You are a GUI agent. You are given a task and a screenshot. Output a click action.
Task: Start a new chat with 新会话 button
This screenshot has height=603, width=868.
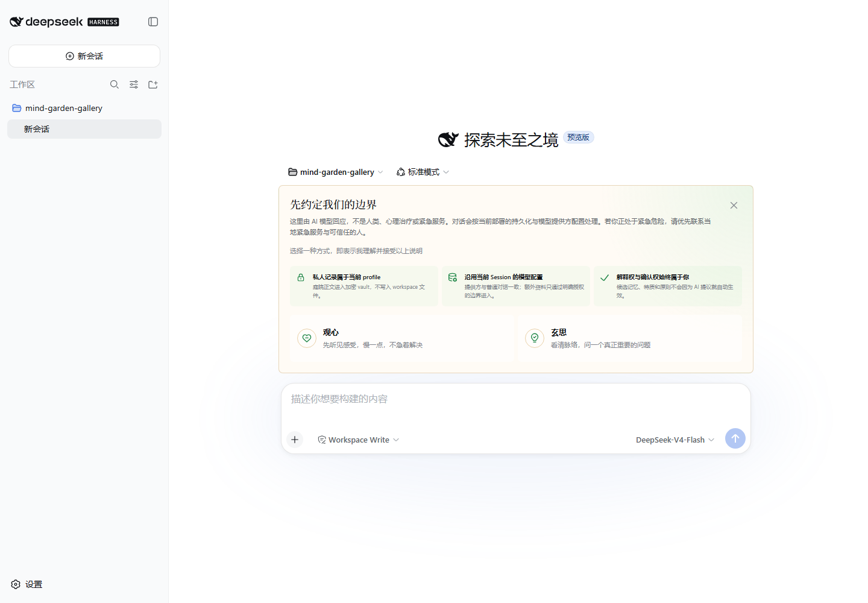click(84, 56)
